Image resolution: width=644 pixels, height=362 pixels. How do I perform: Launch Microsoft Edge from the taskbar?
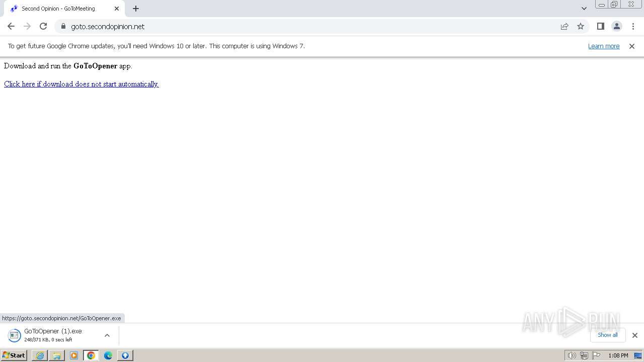[108, 355]
